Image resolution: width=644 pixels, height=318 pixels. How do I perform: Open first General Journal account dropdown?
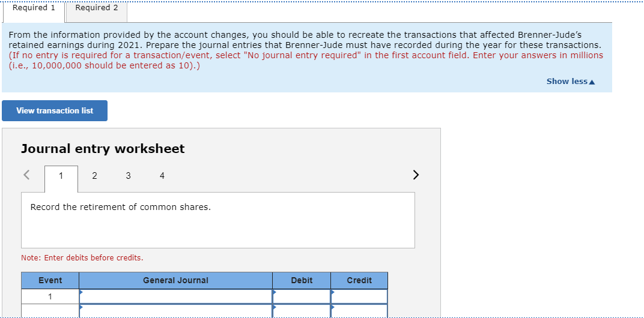point(176,296)
